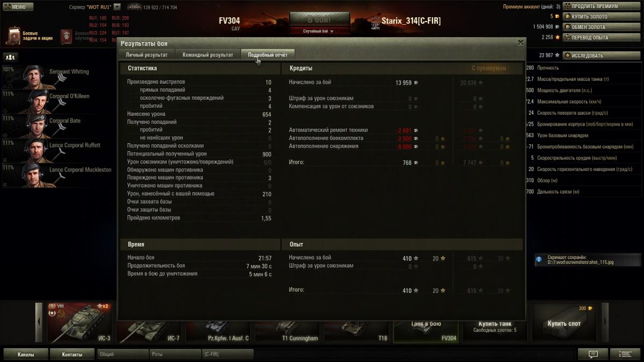Click the Начало боя time 21:57
This screenshot has height=362, width=644.
(265, 258)
